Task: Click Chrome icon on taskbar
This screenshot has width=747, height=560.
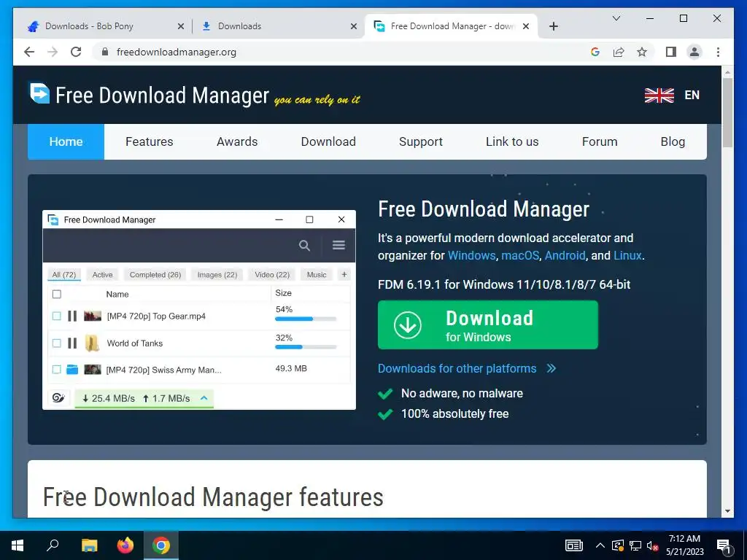Action: click(161, 545)
